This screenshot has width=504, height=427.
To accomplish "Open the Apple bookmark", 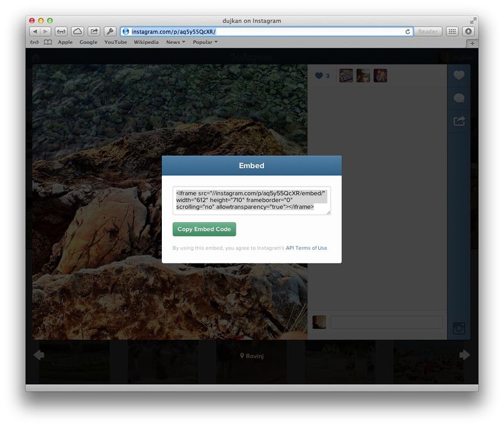I will [66, 42].
